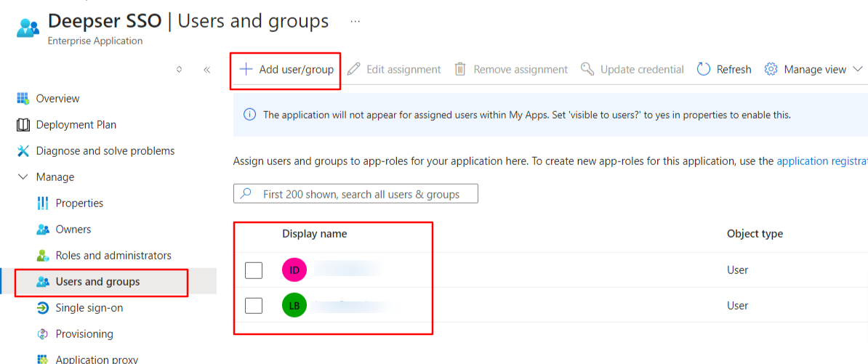The height and width of the screenshot is (364, 868).
Task: Select Users and groups menu item
Action: [x=97, y=282]
